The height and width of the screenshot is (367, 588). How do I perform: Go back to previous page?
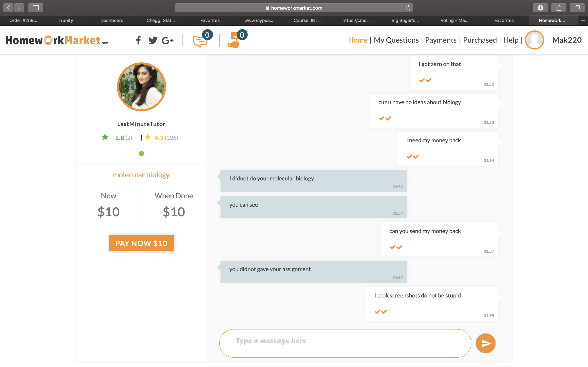tap(9, 8)
